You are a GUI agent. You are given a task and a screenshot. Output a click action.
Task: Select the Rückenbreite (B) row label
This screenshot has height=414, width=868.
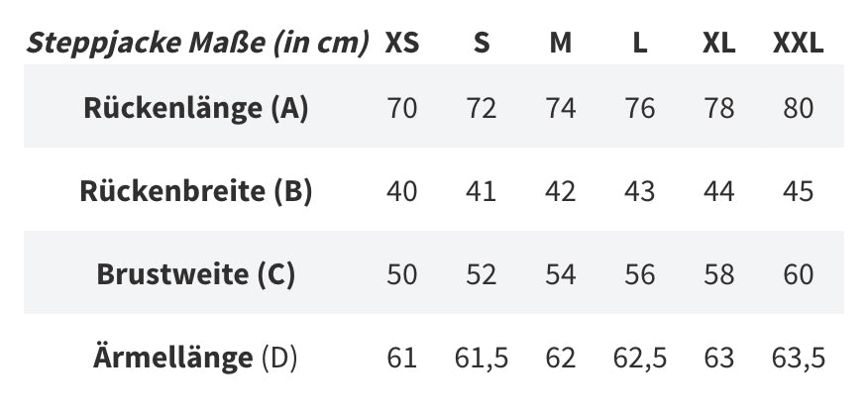(x=196, y=190)
